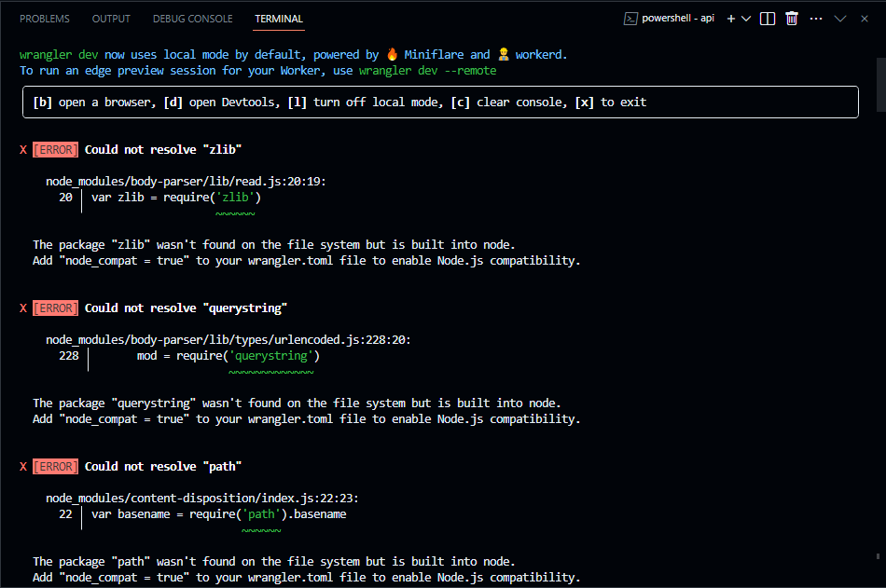Click the "var zlib = require('zlib')" code line
The height and width of the screenshot is (588, 886).
coord(176,198)
